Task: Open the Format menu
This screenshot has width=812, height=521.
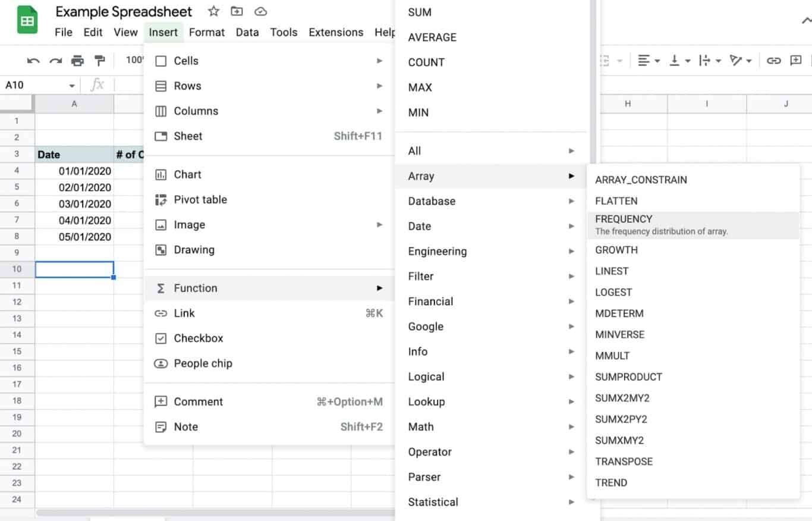Action: click(207, 32)
